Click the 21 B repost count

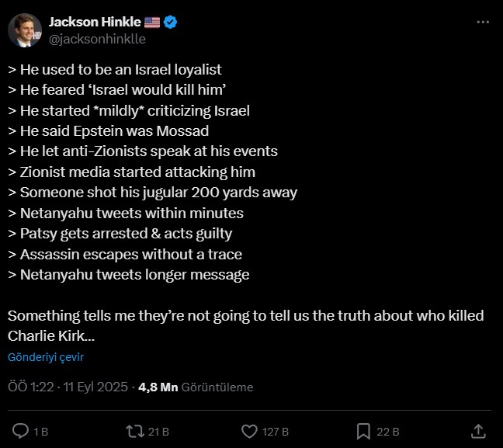(159, 432)
